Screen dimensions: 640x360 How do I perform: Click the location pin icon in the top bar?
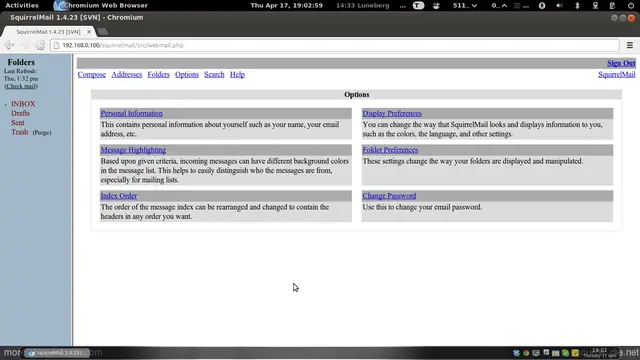pyautogui.click(x=595, y=5)
